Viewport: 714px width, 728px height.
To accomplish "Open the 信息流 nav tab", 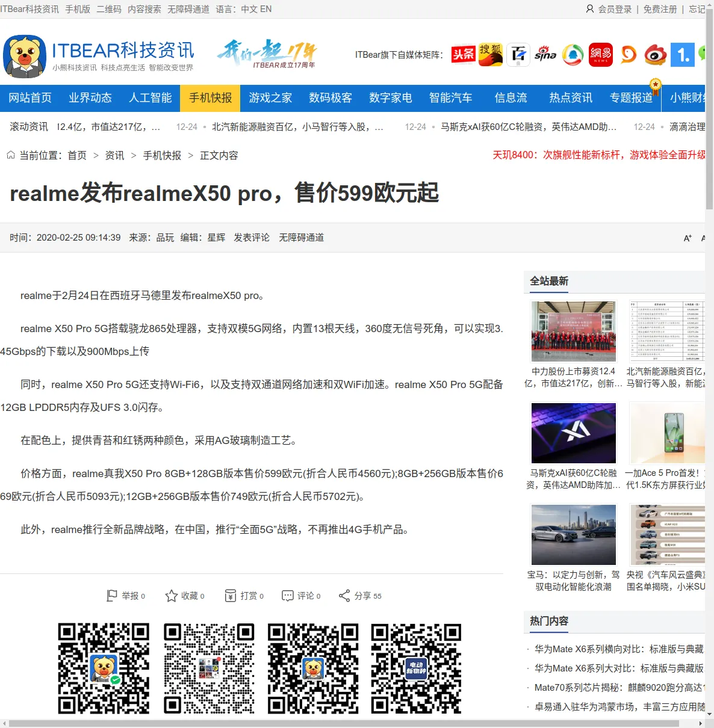I will point(511,98).
